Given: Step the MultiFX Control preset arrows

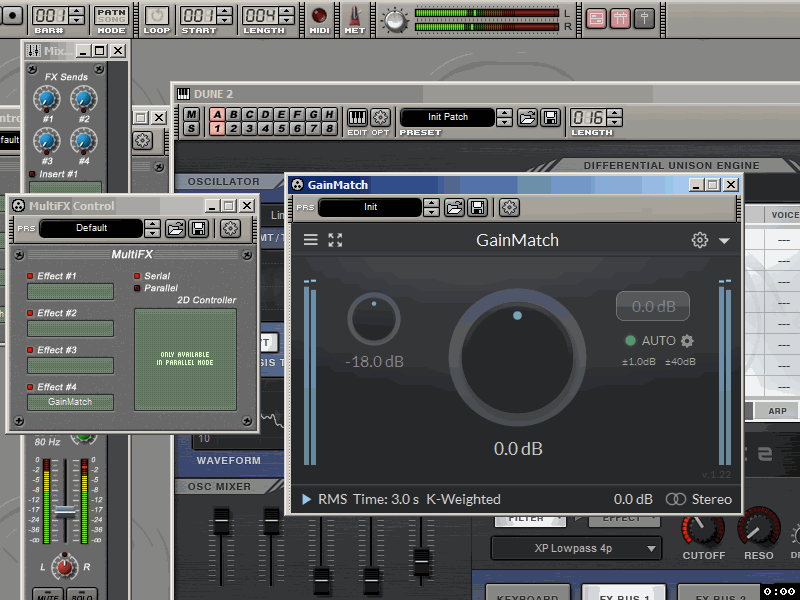Looking at the screenshot, I should pyautogui.click(x=152, y=228).
